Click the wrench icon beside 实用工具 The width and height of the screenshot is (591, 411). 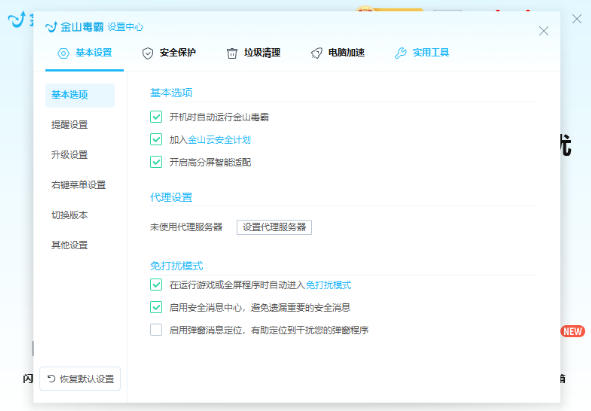click(400, 53)
